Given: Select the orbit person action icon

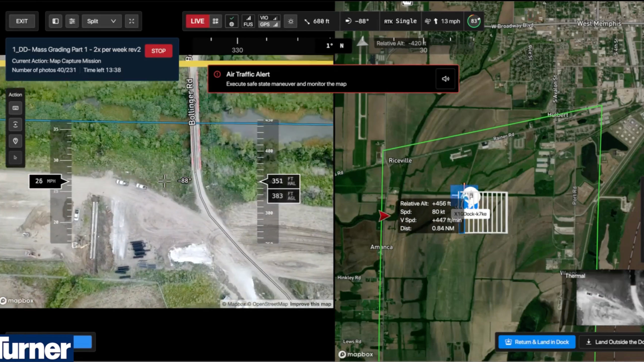Looking at the screenshot, I should tap(15, 125).
